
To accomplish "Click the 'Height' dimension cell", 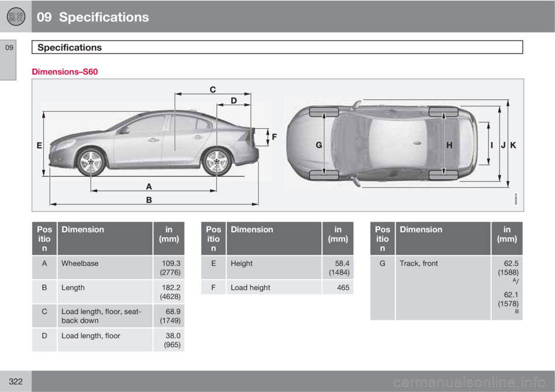I will point(274,267).
